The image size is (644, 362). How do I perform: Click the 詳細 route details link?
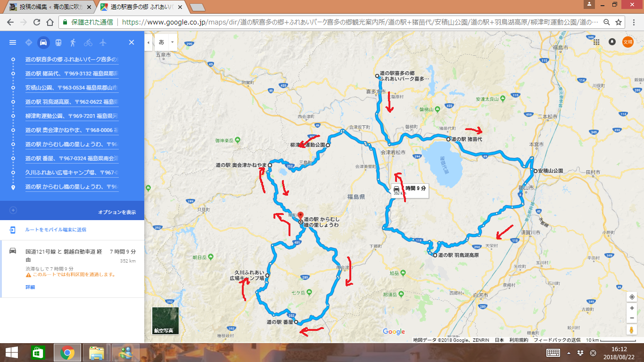pyautogui.click(x=30, y=287)
